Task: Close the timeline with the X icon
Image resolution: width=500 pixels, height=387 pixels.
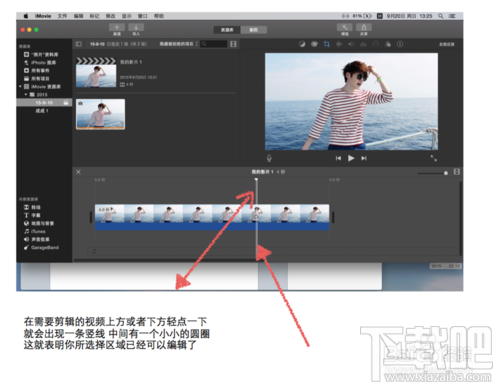Action: [78, 172]
